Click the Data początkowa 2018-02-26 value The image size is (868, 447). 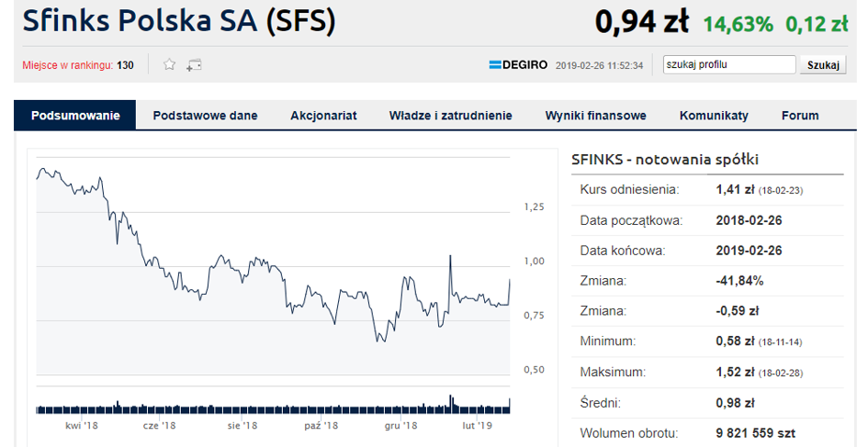click(x=749, y=220)
